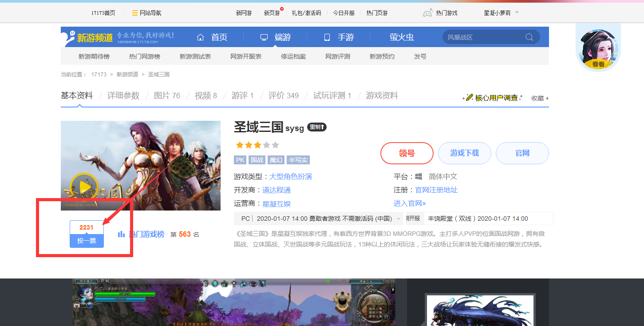Select the 基本资料 tab

77,95
